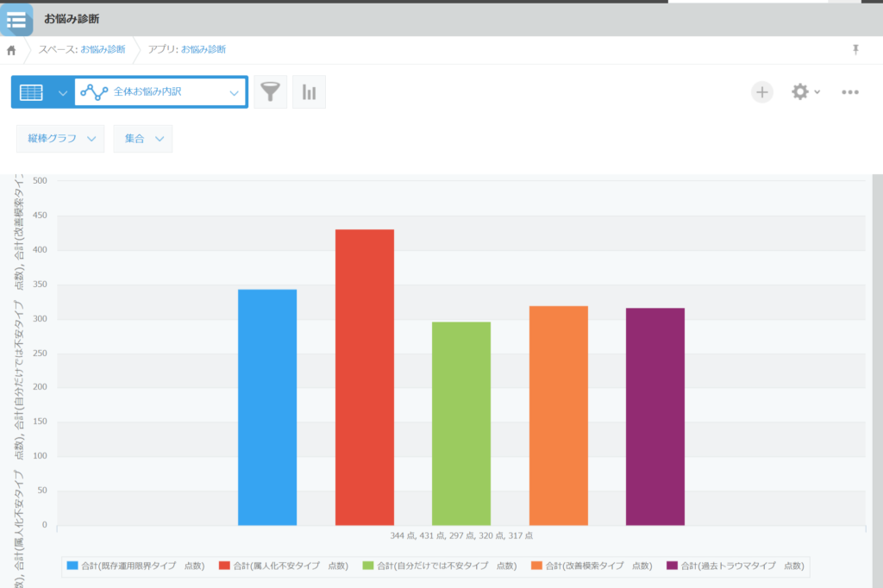Select the table view icon
The height and width of the screenshot is (588, 883).
31,92
